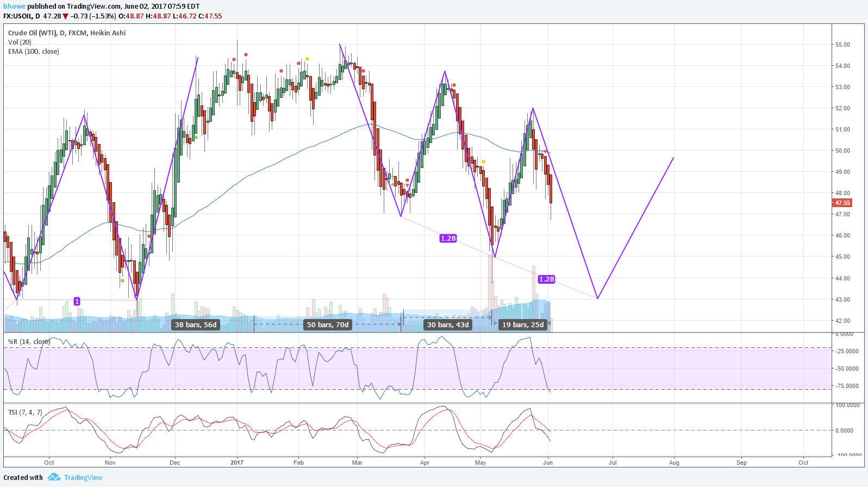Click the 50.00 price axis label

tap(842, 151)
